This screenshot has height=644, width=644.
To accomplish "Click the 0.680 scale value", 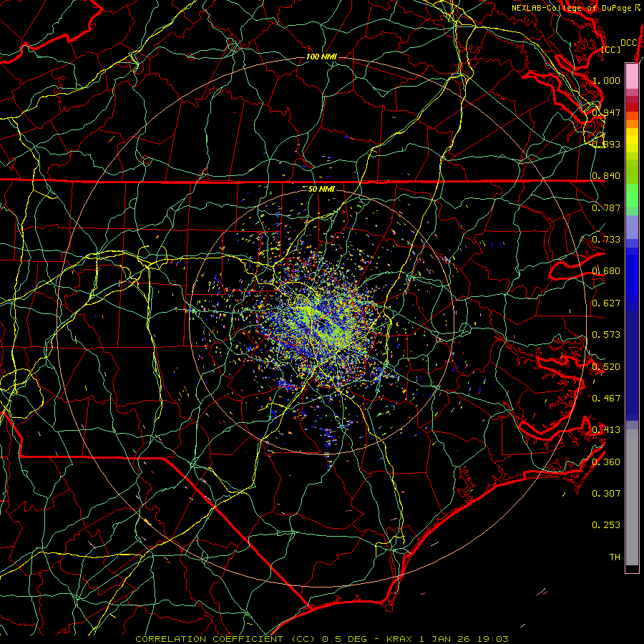I will (x=606, y=271).
